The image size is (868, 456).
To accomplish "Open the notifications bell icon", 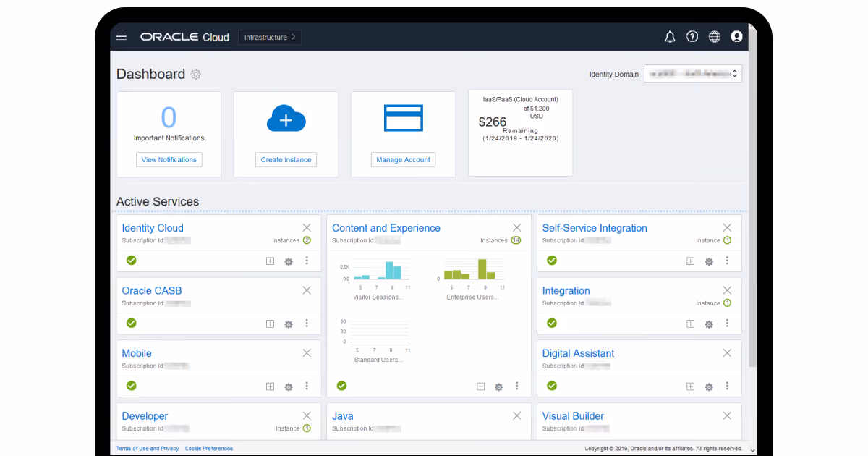I will coord(670,37).
